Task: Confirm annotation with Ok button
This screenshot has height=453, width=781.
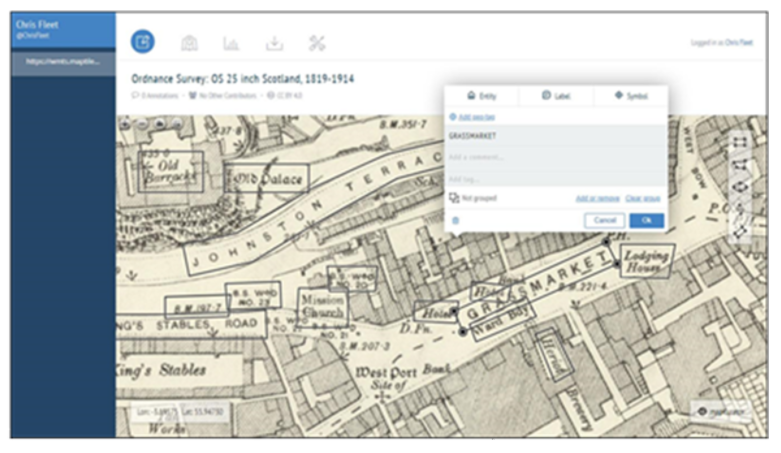Action: 647,220
